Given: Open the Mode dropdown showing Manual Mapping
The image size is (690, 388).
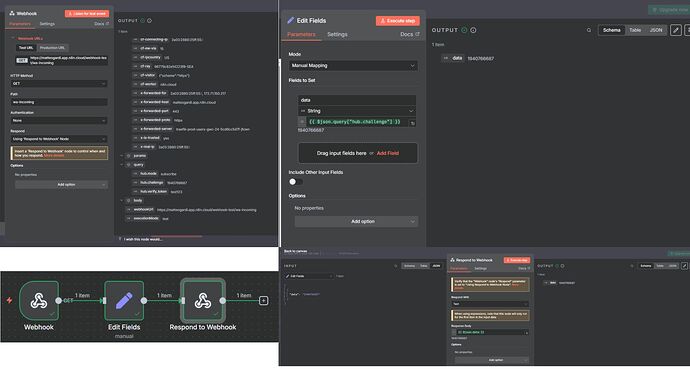Looking at the screenshot, I should (353, 66).
